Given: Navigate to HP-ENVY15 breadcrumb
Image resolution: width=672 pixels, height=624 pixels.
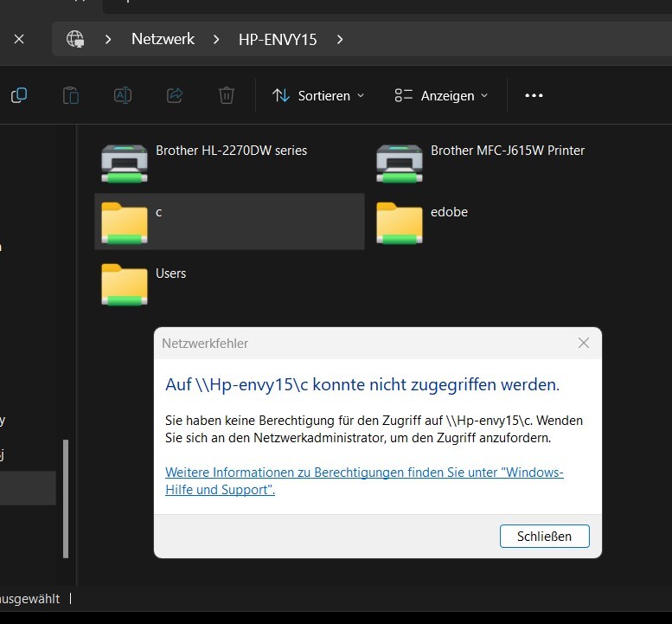Looking at the screenshot, I should (x=278, y=40).
